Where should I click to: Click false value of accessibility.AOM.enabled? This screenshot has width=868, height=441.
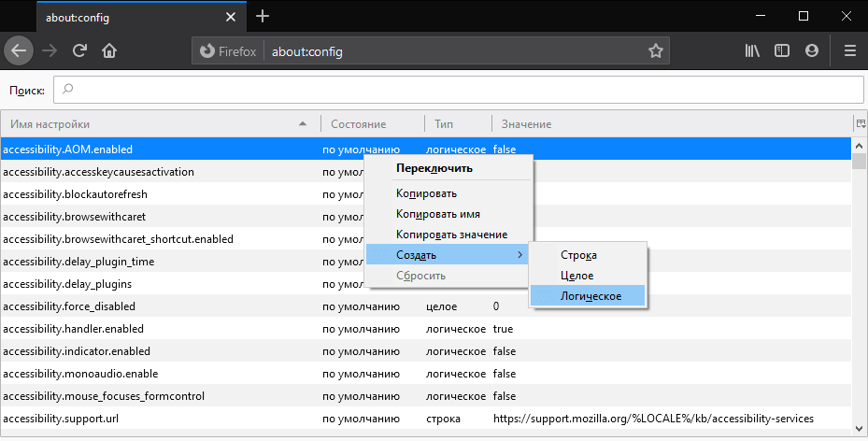click(x=505, y=149)
